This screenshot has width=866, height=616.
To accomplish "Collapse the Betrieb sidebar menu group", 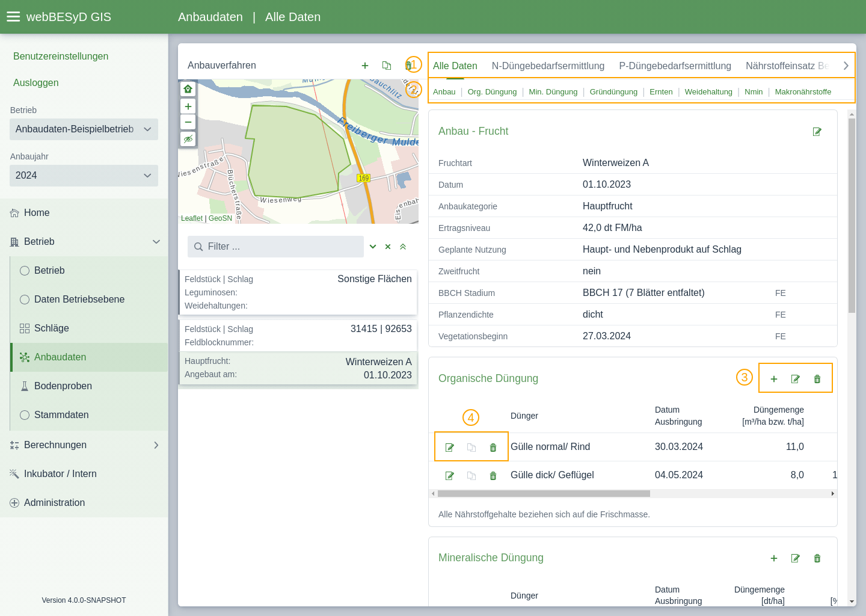I will point(156,242).
